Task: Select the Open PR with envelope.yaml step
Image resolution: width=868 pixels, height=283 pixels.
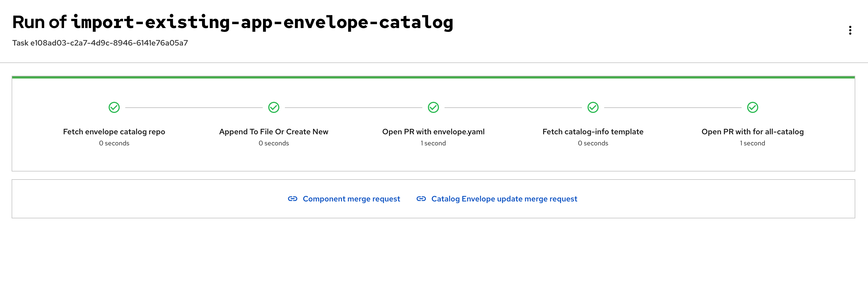Action: tap(433, 132)
